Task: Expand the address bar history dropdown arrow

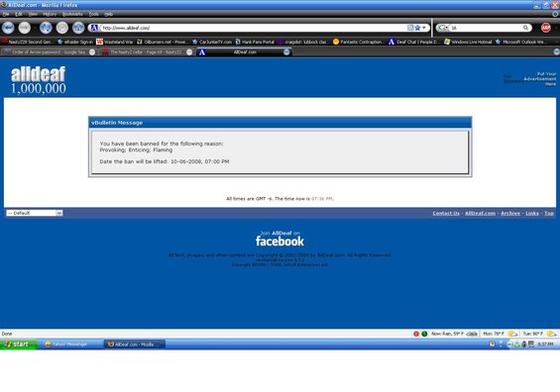Action: (x=424, y=28)
